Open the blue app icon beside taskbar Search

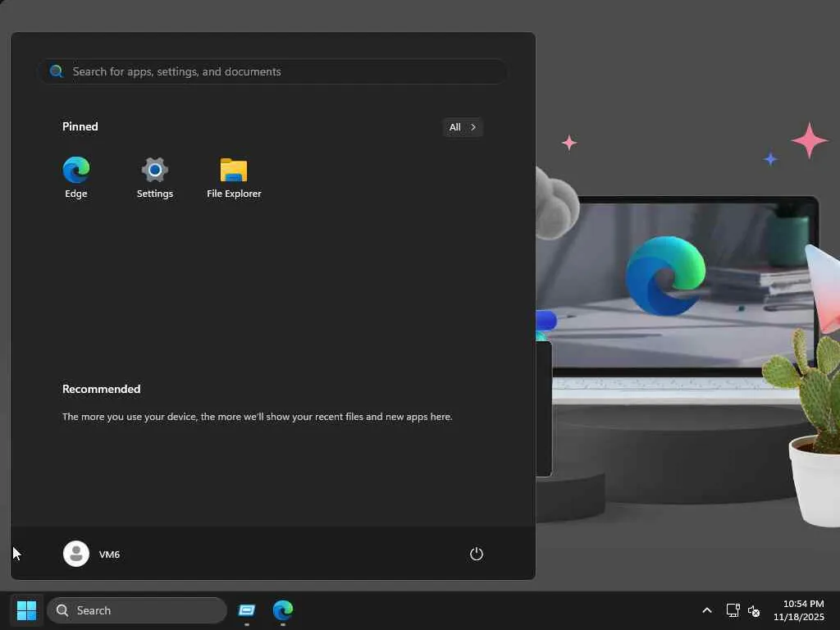pyautogui.click(x=246, y=610)
